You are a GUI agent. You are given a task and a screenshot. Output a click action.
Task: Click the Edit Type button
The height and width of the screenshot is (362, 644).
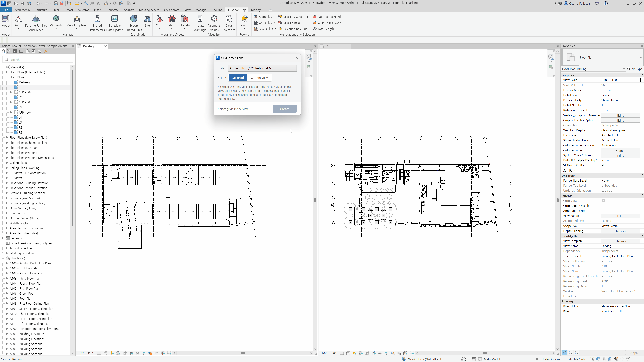pos(634,69)
